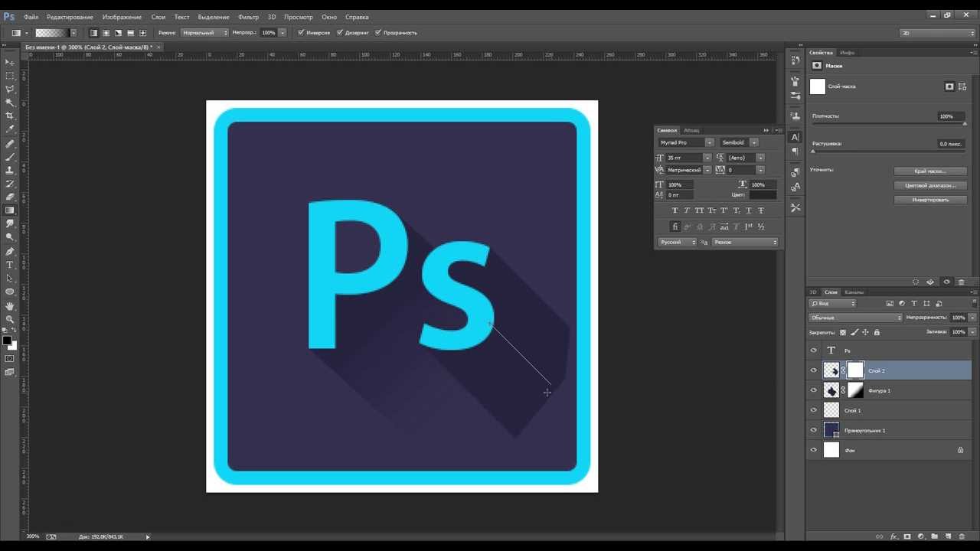The width and height of the screenshot is (980, 551).
Task: Select the Brush tool
Action: coord(10,157)
